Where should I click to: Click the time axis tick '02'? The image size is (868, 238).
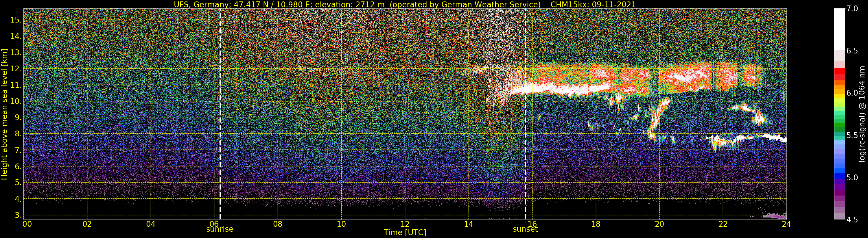[x=87, y=224]
